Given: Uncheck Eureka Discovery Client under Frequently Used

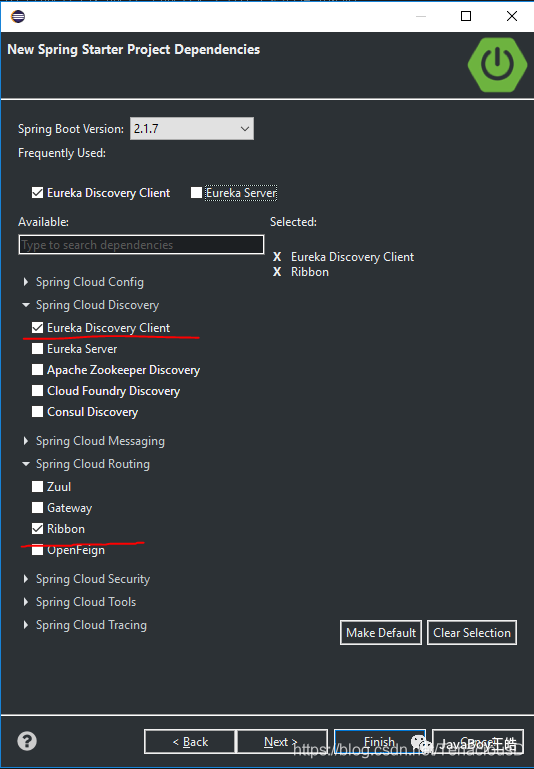Looking at the screenshot, I should (37, 193).
